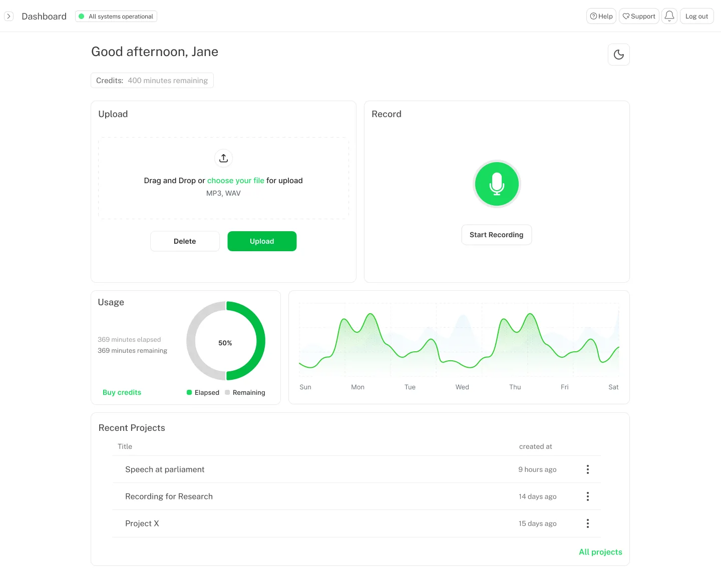Click the Recent Projects heading
Viewport: 721px width, 588px height.
coord(132,428)
